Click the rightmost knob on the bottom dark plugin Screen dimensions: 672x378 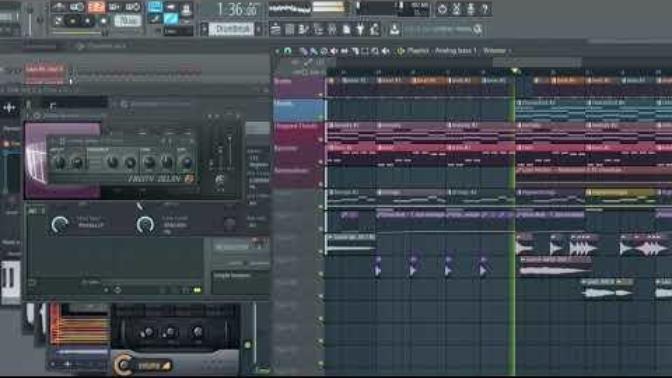pos(197,332)
